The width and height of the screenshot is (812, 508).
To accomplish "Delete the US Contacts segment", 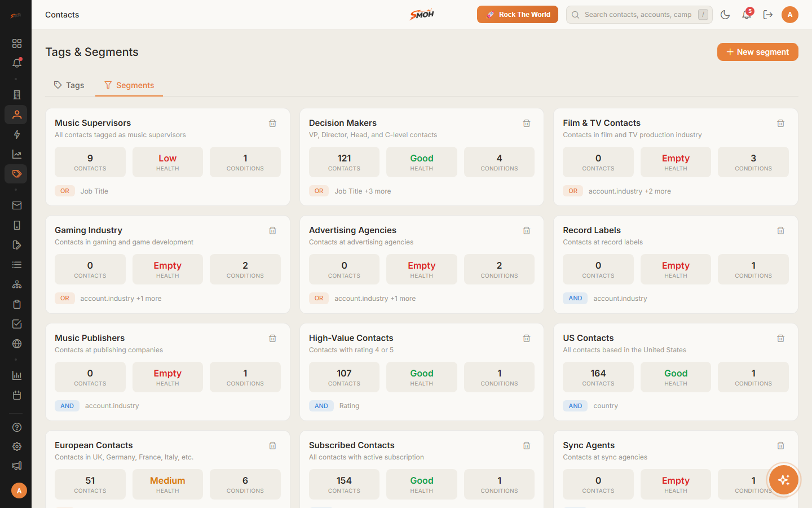I will tap(781, 338).
